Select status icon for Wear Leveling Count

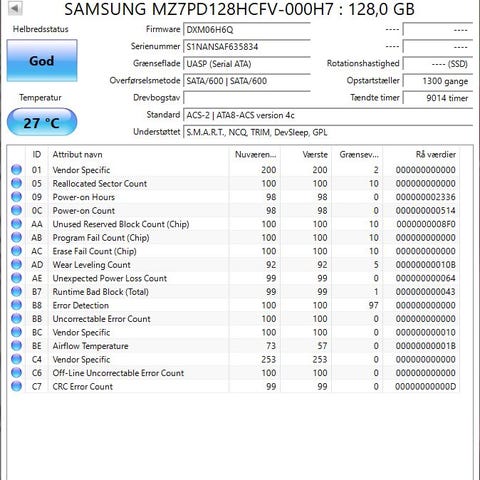[x=16, y=264]
